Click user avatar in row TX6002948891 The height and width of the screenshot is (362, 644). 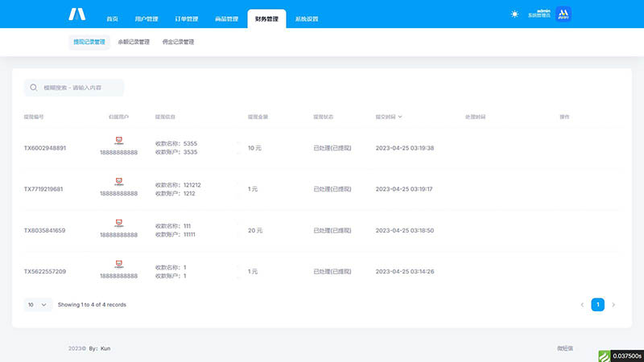(x=118, y=141)
